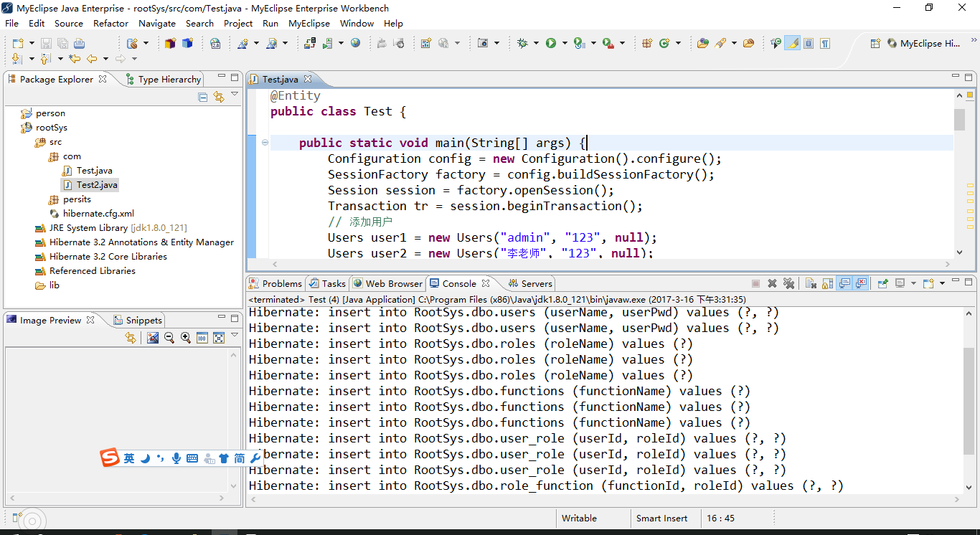Select the persits package node

click(70, 199)
